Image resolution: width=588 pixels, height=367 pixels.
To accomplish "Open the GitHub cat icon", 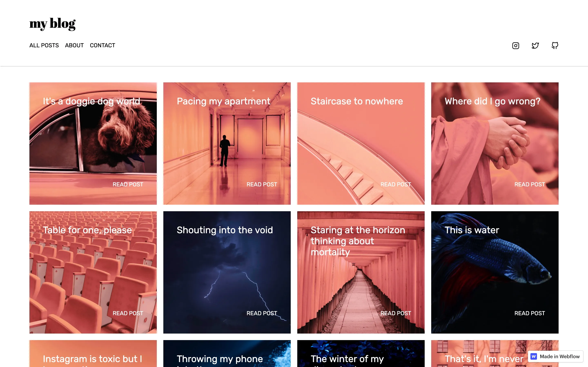I will (555, 45).
